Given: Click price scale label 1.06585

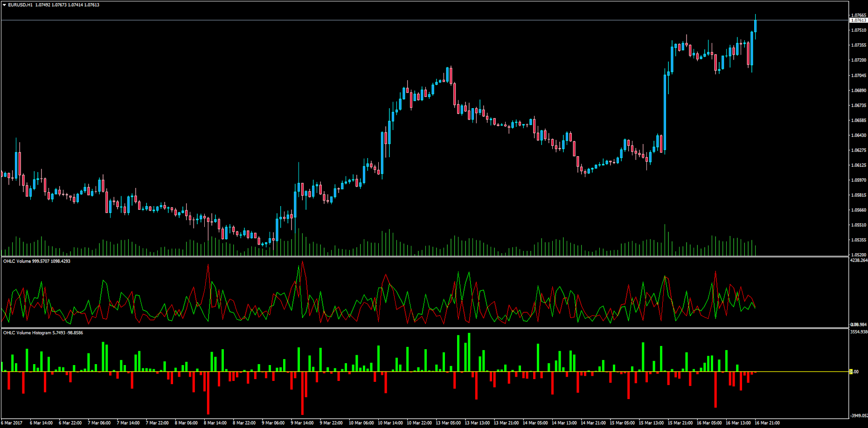Looking at the screenshot, I should pyautogui.click(x=859, y=120).
